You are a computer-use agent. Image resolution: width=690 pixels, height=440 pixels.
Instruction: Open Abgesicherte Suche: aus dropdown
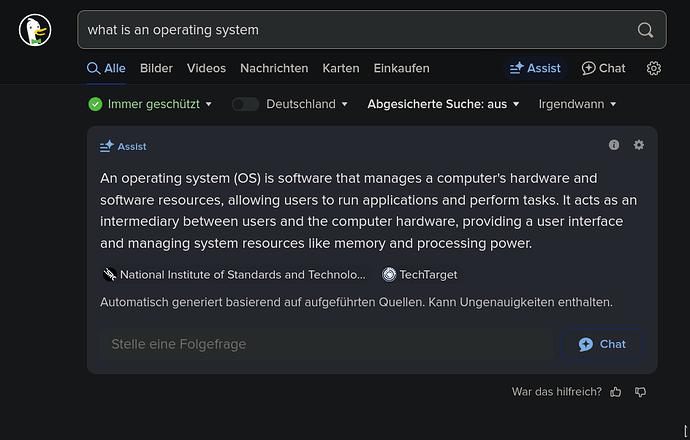click(443, 104)
